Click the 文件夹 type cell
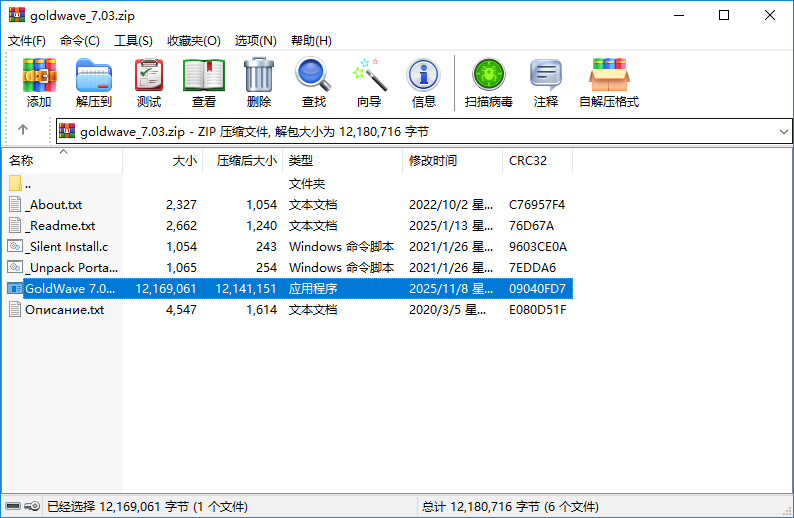Screen dimensions: 794x518 coord(307,183)
